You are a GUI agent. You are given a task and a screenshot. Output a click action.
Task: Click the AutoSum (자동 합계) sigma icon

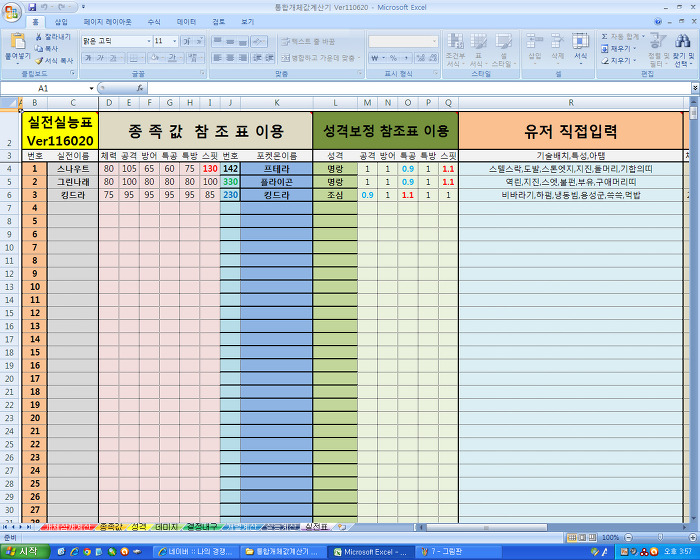605,36
